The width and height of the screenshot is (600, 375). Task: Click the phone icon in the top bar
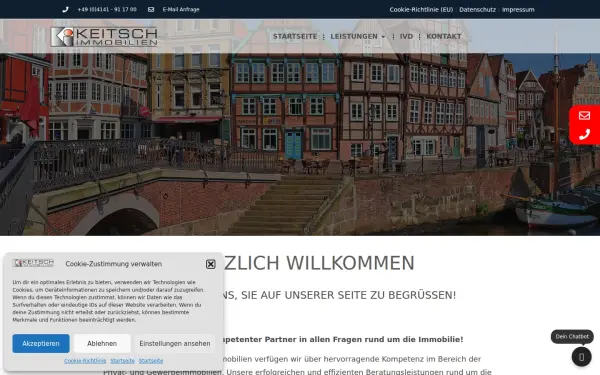65,10
